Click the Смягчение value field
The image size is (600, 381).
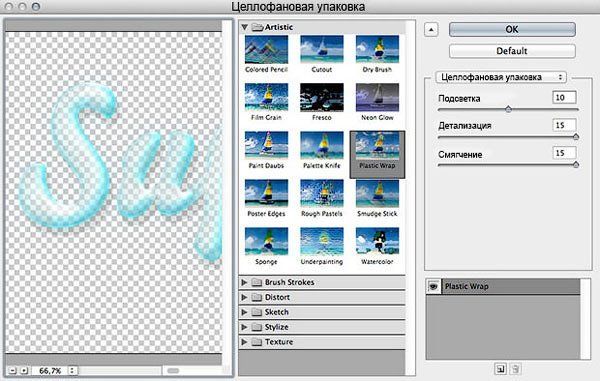564,153
